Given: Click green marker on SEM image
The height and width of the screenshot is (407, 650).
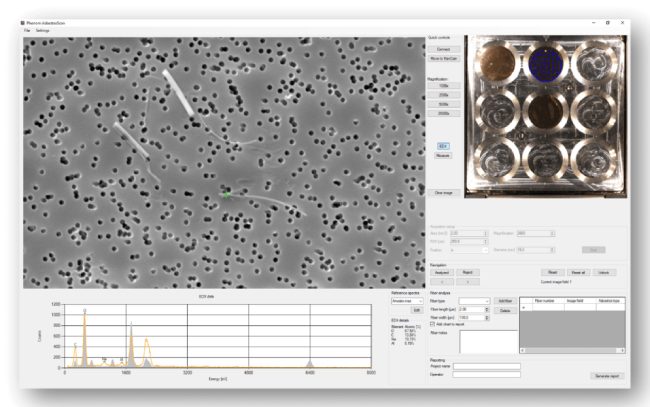Looking at the screenshot, I should 227,195.
